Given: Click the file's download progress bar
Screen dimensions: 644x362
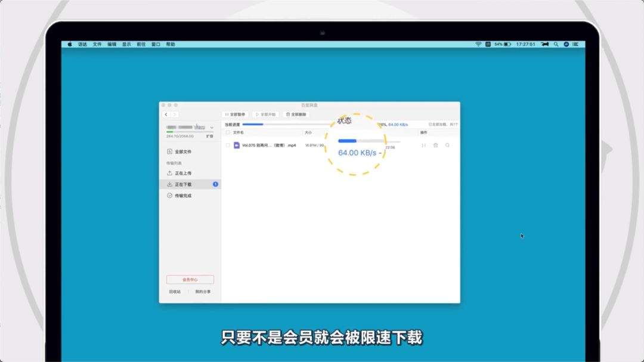Looking at the screenshot, I should pos(369,141).
